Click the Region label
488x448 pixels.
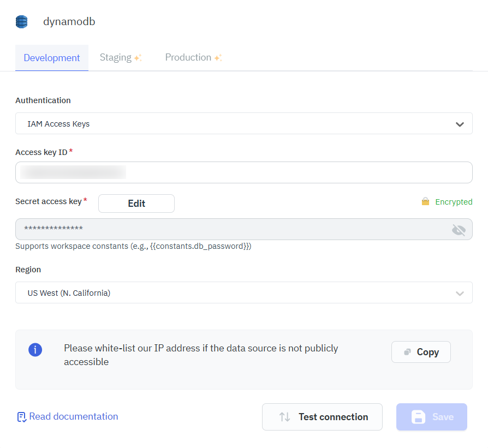click(x=28, y=270)
